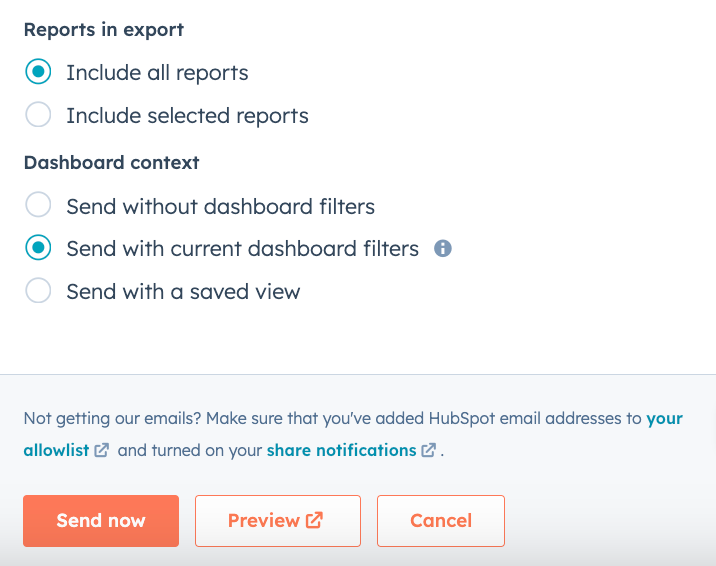Screen dimensions: 716x566
Task: Click the external link icon inside Preview button
Action: coord(315,520)
